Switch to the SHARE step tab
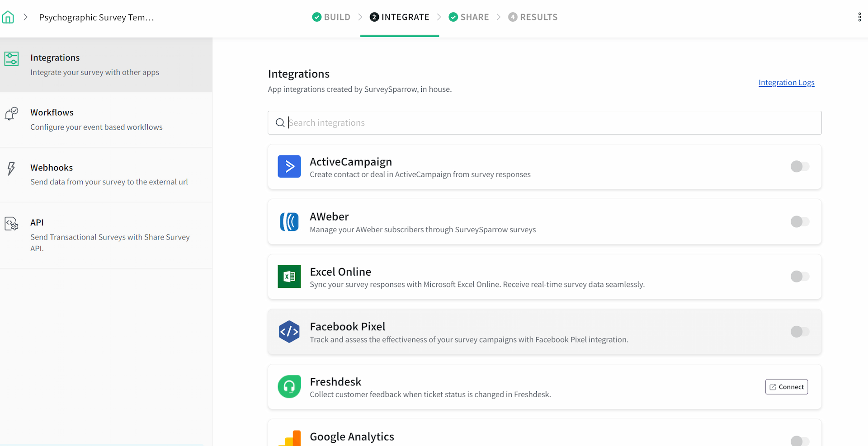Viewport: 868px width, 446px height. click(x=469, y=17)
